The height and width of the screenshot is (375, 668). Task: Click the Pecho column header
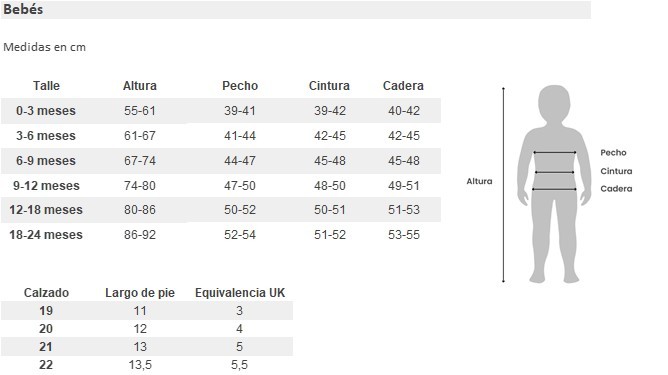(240, 86)
